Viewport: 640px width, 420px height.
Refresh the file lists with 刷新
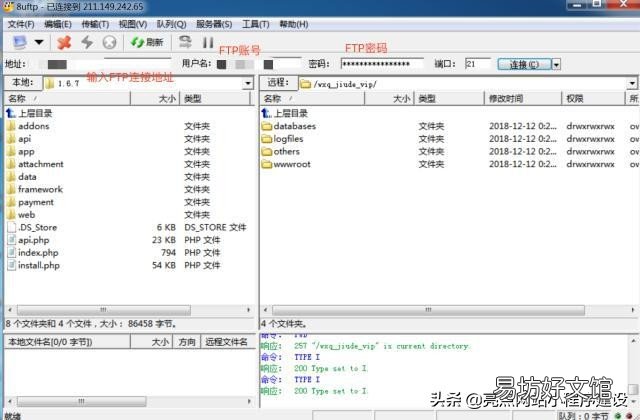147,42
